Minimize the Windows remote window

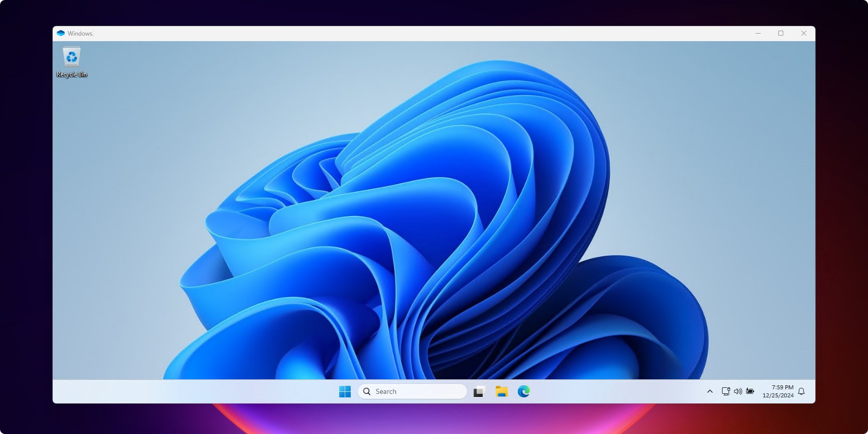758,33
